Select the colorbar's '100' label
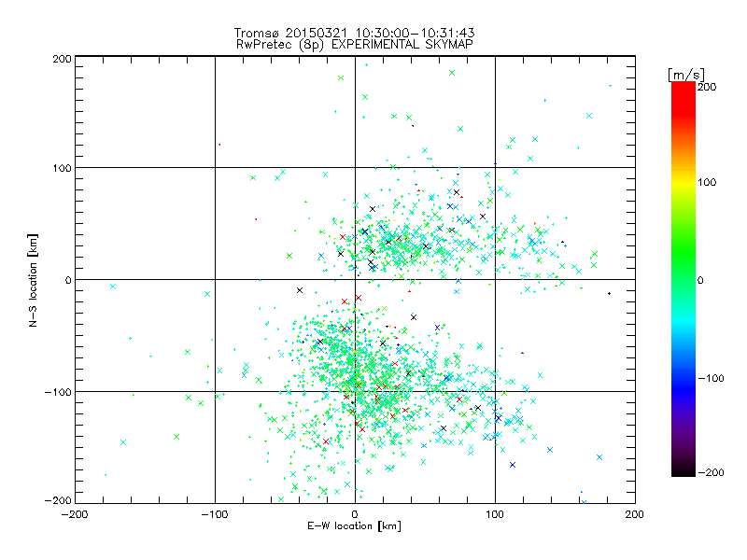747x560 pixels. pos(707,182)
